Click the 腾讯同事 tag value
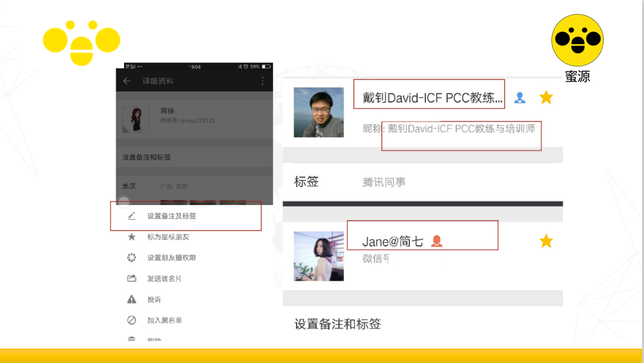The height and width of the screenshot is (363, 644). point(384,182)
